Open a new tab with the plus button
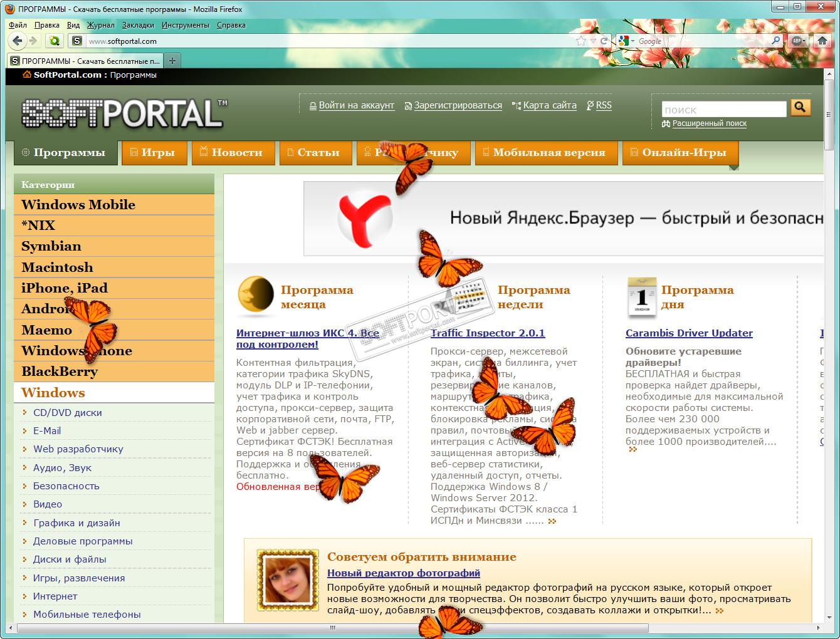 click(x=172, y=61)
